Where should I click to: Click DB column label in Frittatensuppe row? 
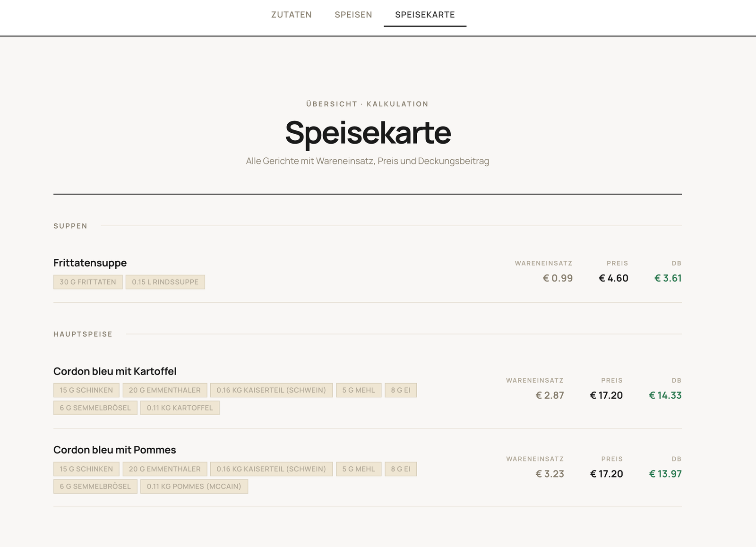(x=677, y=263)
